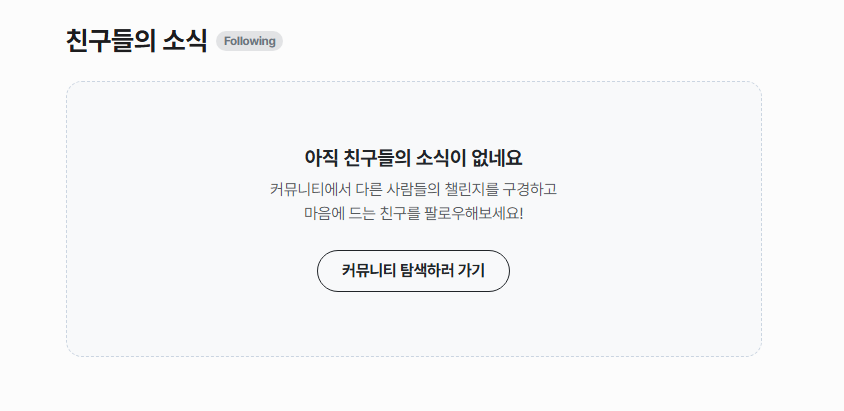Click 아직 in the empty-state title
This screenshot has height=411, width=844.
click(x=321, y=158)
